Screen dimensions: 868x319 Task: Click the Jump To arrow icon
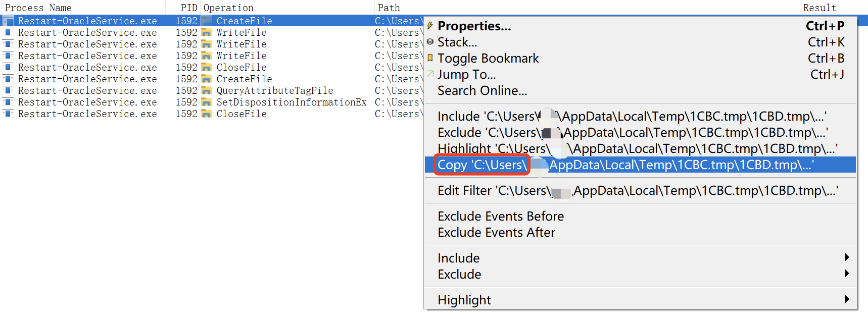point(430,74)
